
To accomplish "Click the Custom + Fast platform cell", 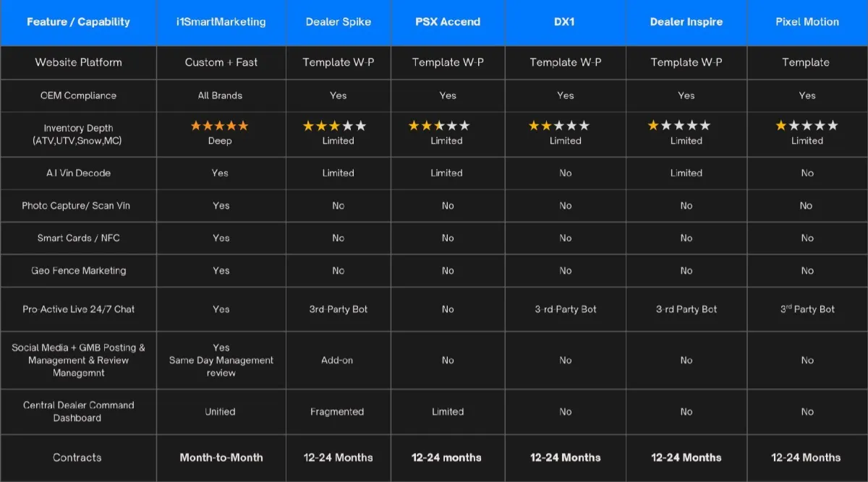I will 221,62.
